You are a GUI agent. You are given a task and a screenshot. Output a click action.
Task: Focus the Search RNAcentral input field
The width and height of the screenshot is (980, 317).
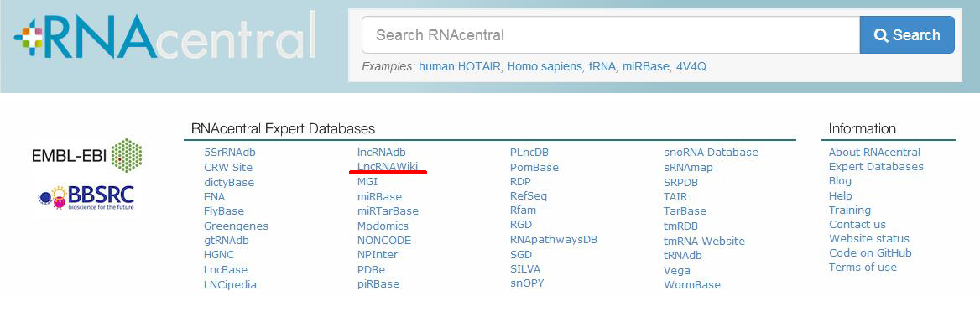point(611,35)
